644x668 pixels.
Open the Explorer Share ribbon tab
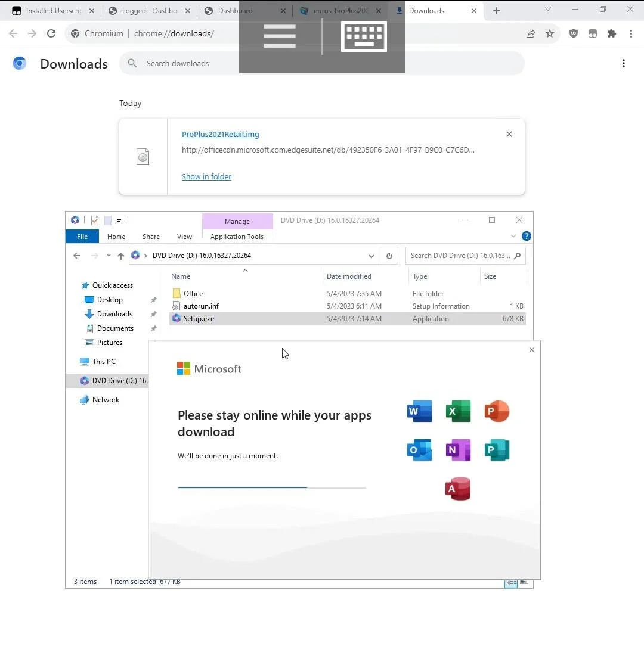pos(151,237)
